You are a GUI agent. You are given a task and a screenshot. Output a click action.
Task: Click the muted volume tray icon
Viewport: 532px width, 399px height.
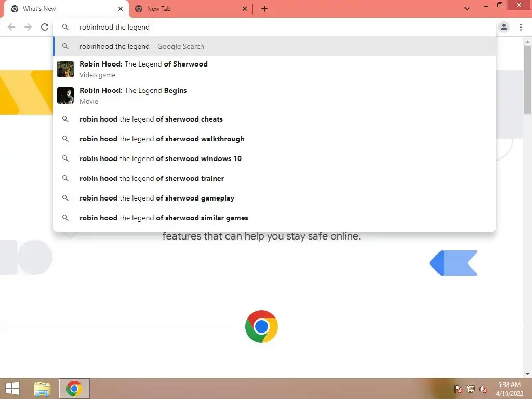(483, 389)
